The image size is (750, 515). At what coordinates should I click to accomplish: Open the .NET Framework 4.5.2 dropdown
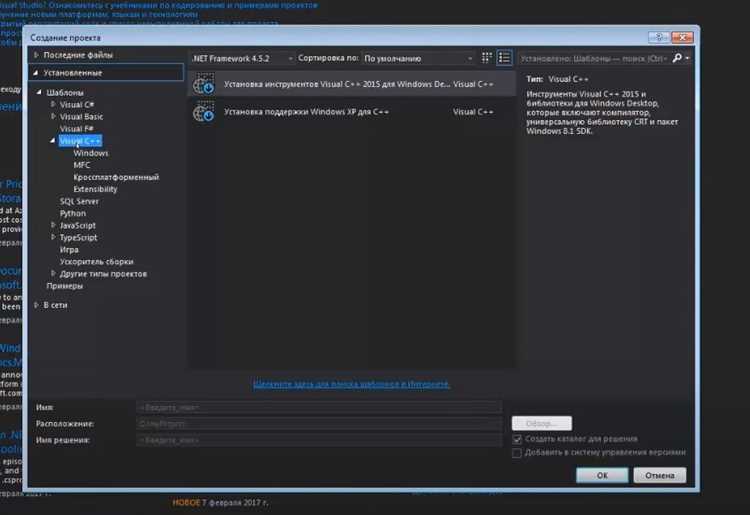click(x=242, y=58)
